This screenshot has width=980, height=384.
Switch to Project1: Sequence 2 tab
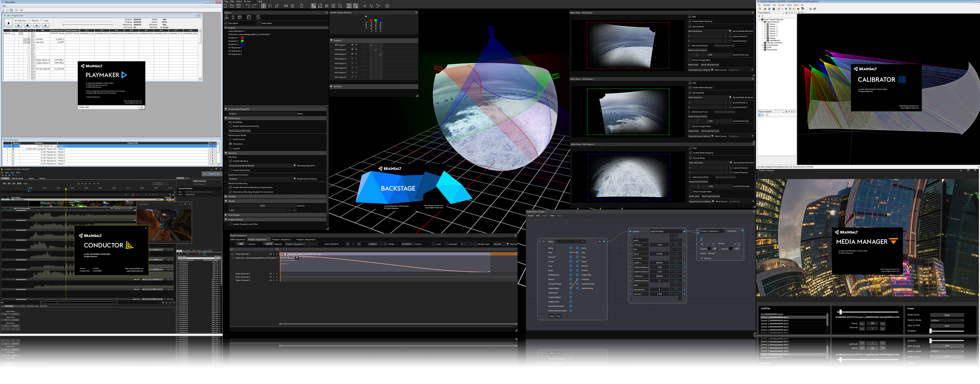coord(282,239)
